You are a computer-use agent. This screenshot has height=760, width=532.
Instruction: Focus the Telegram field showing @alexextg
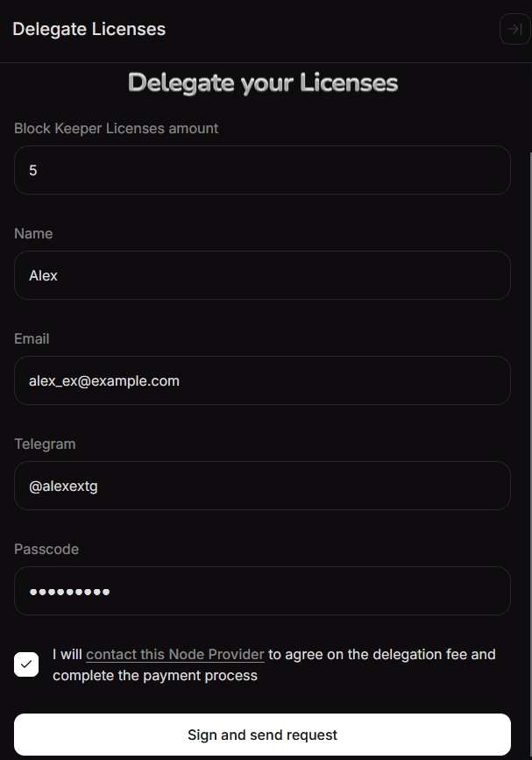[262, 486]
